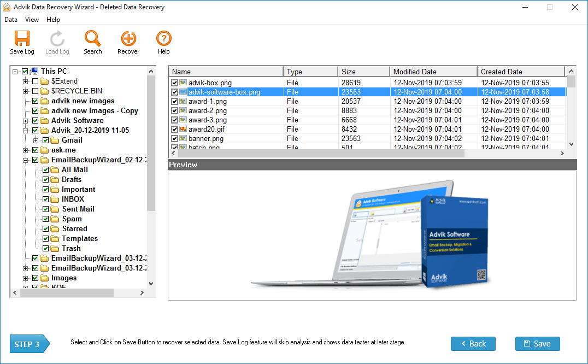Click the folder tree scroll down arrow

[x=151, y=284]
